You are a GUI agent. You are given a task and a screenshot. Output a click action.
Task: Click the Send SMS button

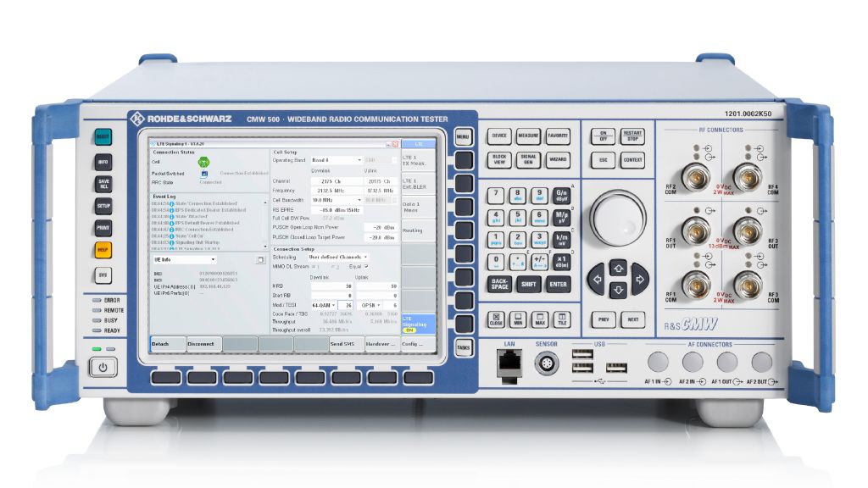click(x=347, y=344)
